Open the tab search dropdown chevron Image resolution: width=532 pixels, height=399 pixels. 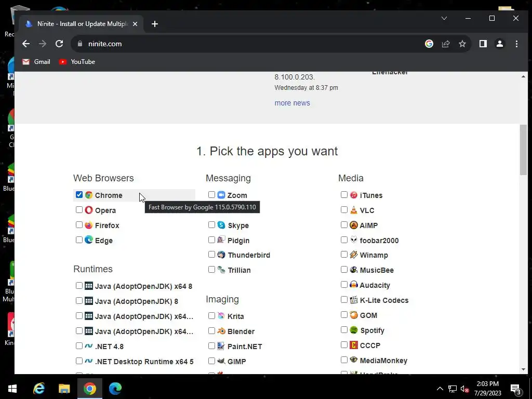[444, 18]
